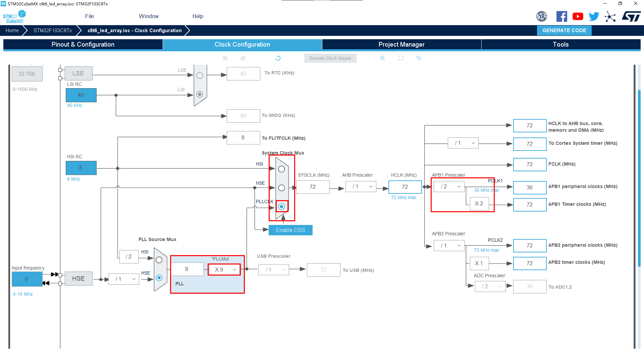Open the USB Prescaler dropdown
Image resolution: width=644 pixels, height=352 pixels.
click(x=274, y=270)
